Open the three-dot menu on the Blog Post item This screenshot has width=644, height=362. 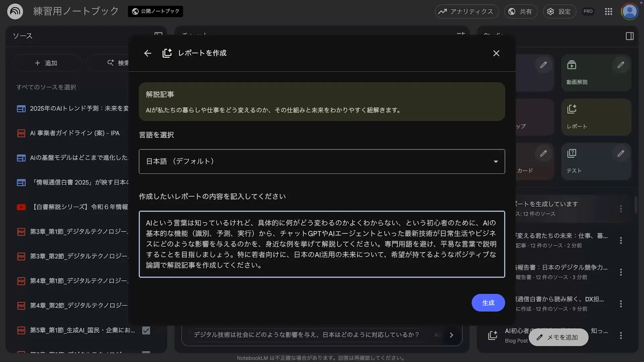pyautogui.click(x=621, y=335)
